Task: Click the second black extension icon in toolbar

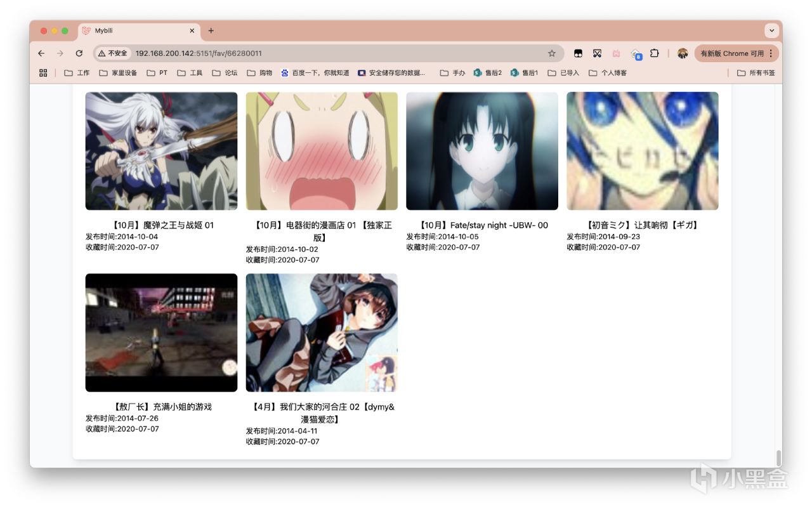Action: click(597, 53)
